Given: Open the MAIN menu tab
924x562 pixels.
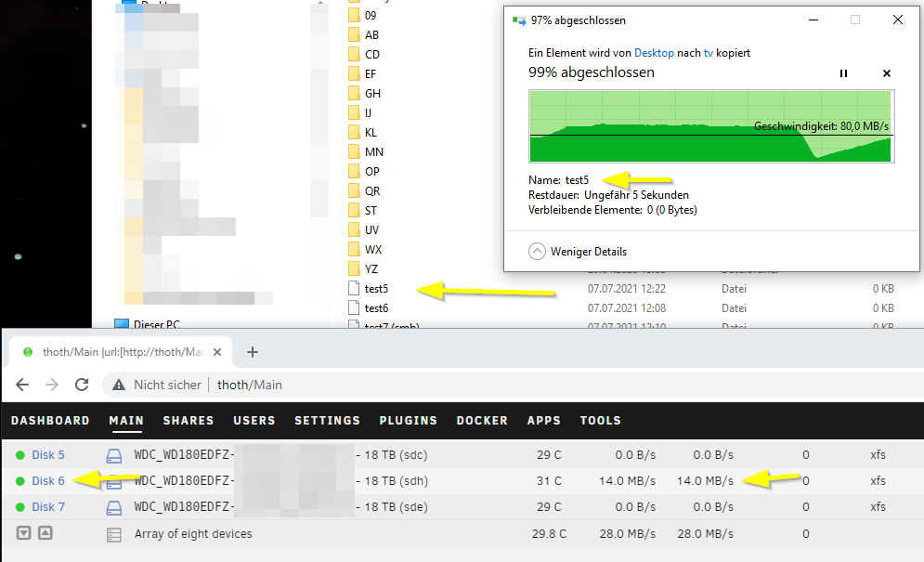Looking at the screenshot, I should click(x=126, y=421).
